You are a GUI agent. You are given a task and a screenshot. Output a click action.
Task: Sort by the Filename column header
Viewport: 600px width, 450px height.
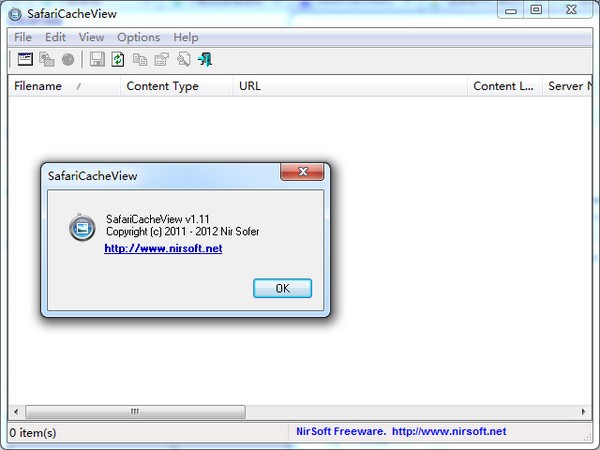(x=64, y=86)
